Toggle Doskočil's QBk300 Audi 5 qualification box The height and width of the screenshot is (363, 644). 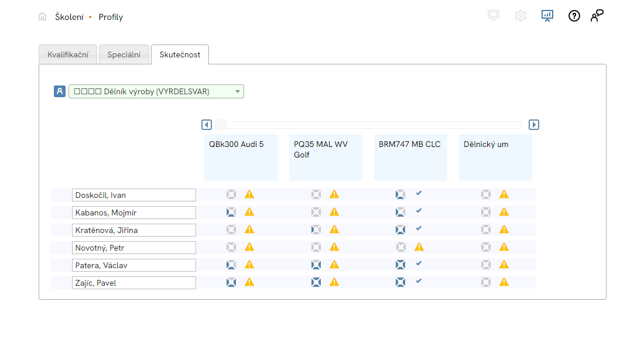[231, 194]
